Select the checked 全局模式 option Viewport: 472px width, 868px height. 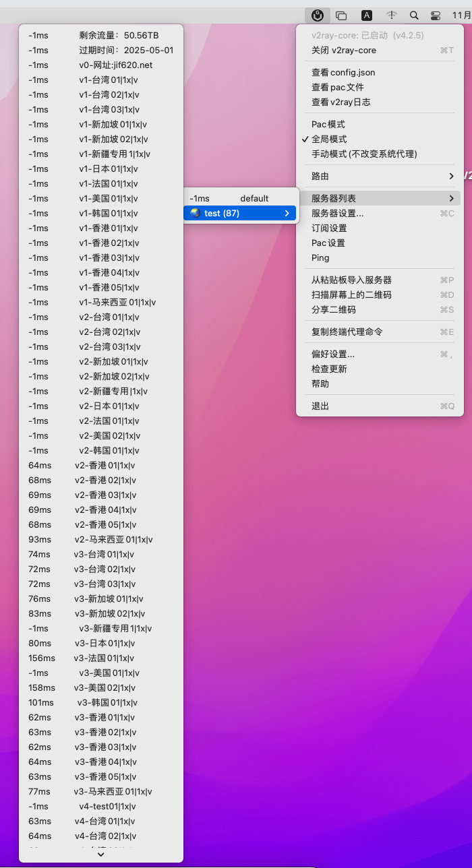click(329, 139)
